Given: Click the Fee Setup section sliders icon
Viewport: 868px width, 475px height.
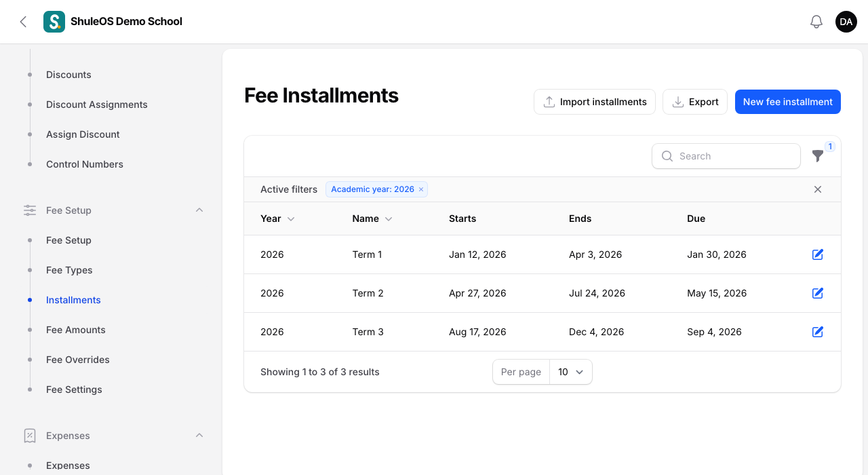Looking at the screenshot, I should 30,210.
